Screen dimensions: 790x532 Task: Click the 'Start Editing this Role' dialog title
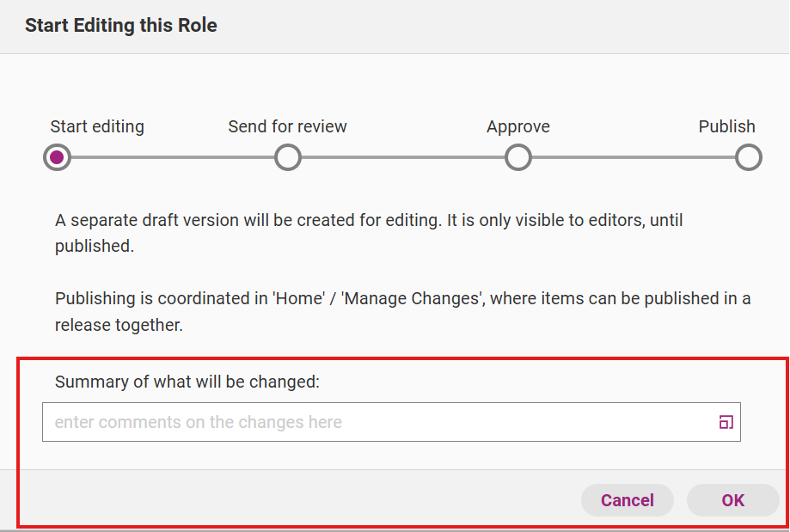pos(121,26)
